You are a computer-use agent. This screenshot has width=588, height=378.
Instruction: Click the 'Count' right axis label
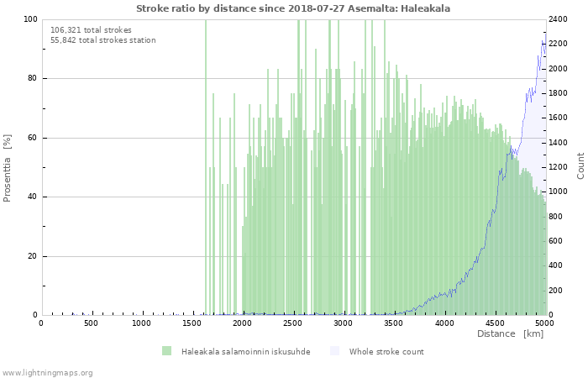coord(580,165)
